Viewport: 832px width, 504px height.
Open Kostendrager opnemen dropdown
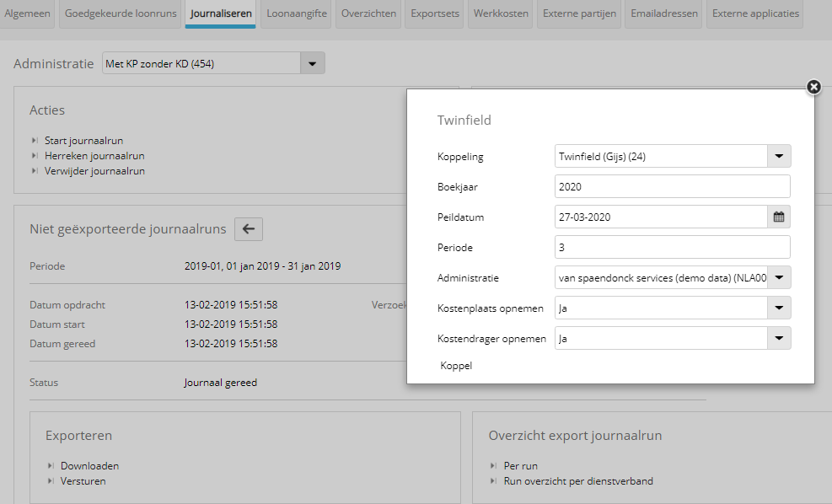(x=779, y=338)
